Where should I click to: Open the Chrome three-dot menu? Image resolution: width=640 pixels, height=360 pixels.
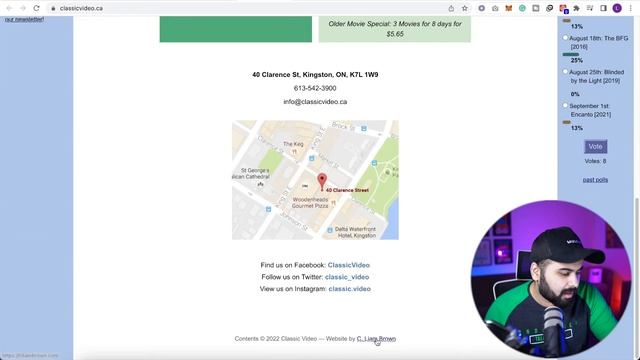pos(631,8)
